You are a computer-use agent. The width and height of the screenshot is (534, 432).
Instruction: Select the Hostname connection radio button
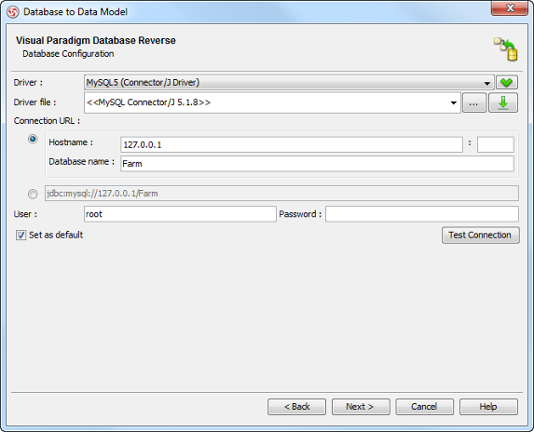[33, 139]
